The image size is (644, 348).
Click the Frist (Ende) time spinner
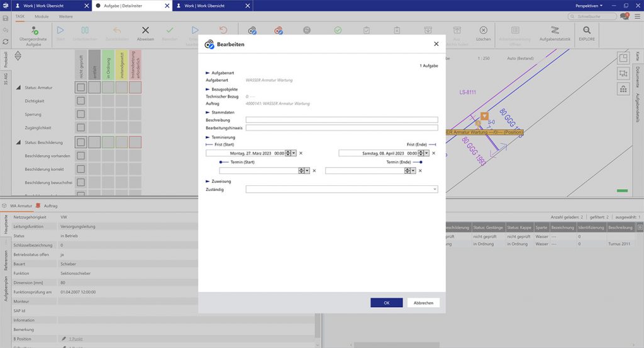421,153
